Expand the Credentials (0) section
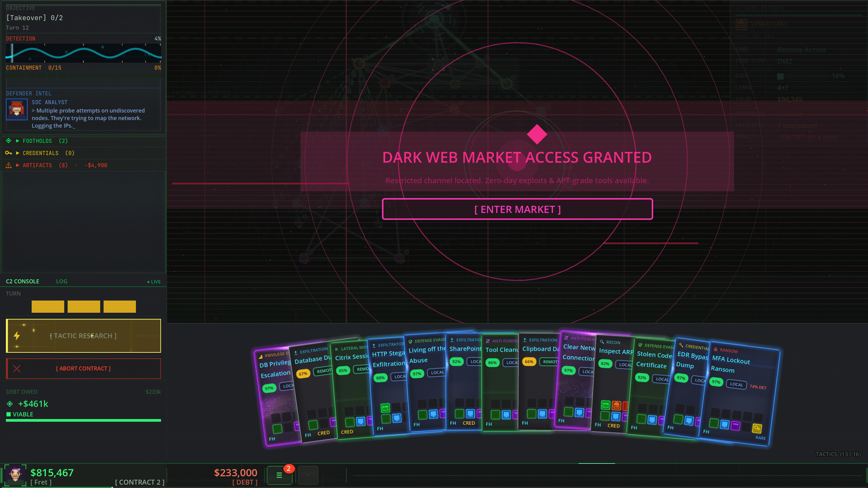The height and width of the screenshot is (488, 868). click(83, 153)
